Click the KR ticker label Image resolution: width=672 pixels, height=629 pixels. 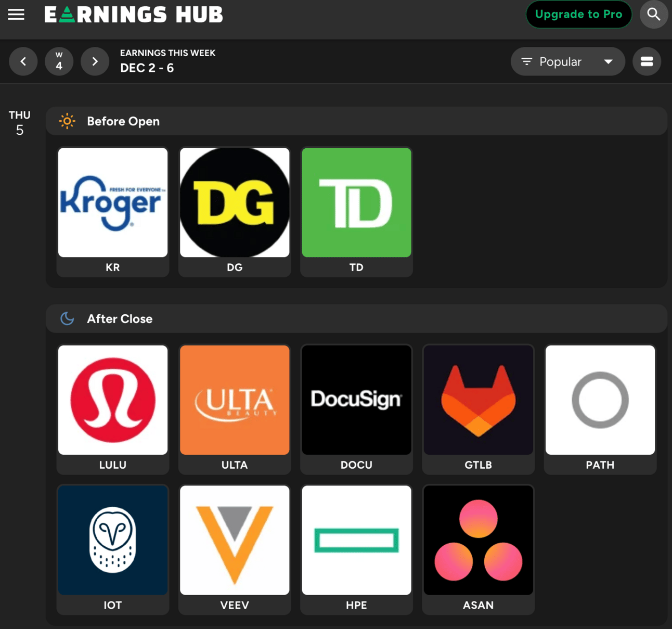tap(113, 267)
